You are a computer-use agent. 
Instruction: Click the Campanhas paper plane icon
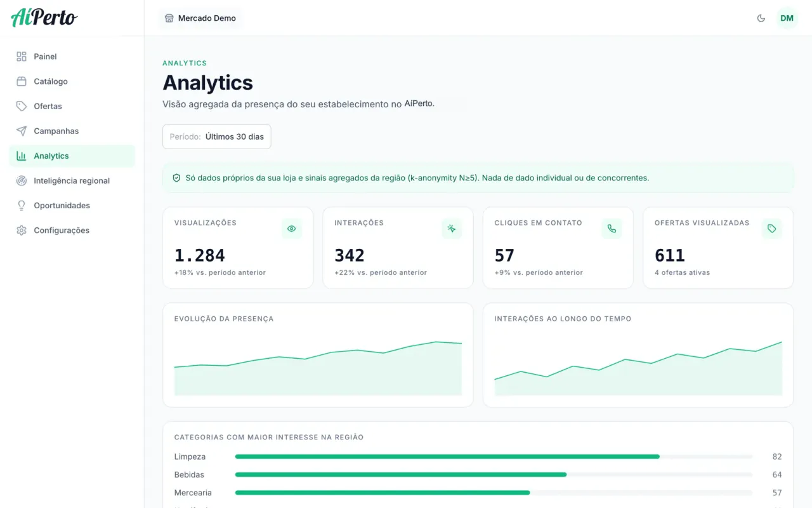tap(22, 131)
